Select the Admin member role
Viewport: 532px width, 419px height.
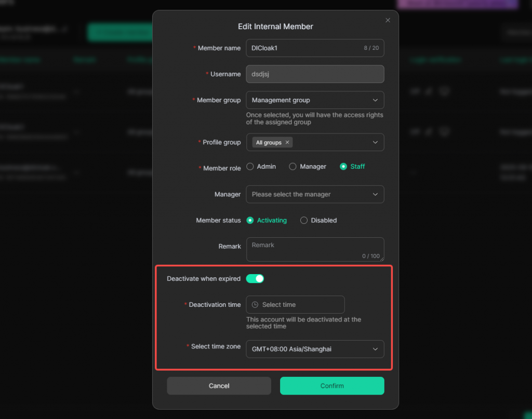pyautogui.click(x=250, y=167)
